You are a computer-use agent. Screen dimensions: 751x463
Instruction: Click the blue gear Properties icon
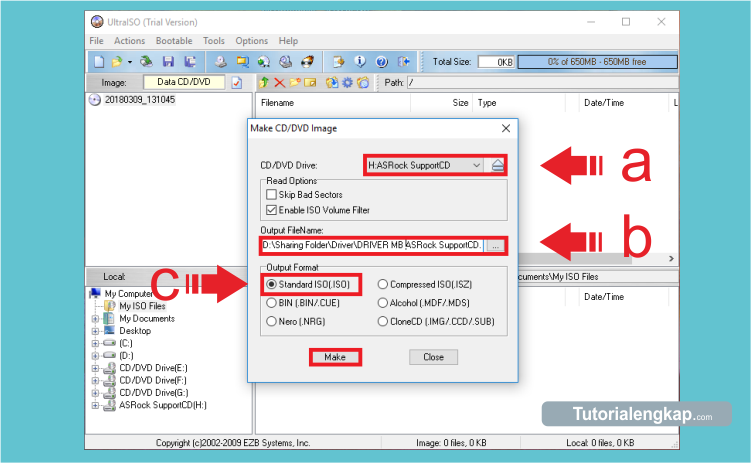[347, 82]
